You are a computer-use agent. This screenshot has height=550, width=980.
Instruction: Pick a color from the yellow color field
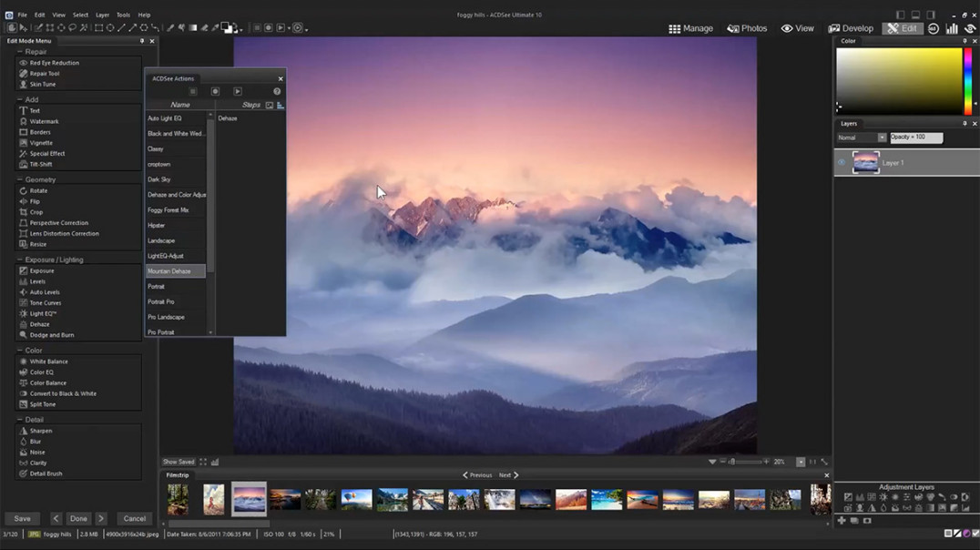(899, 81)
